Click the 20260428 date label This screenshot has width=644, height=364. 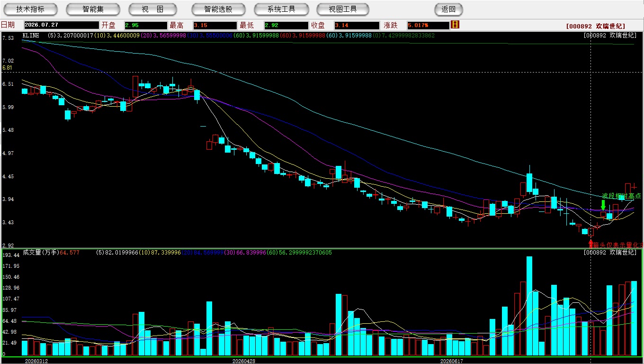coord(243,361)
